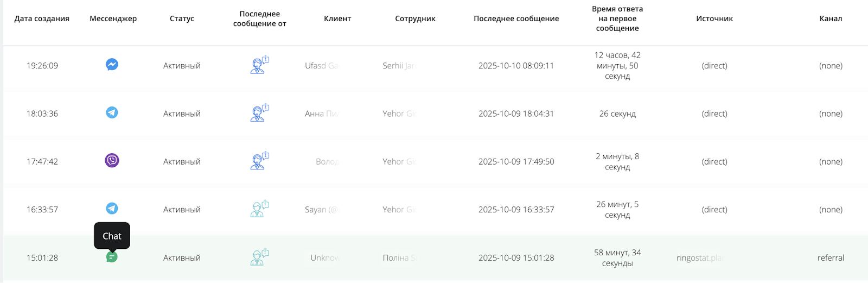Click the Канал column header
Viewport: 868px width, 283px height.
click(831, 18)
